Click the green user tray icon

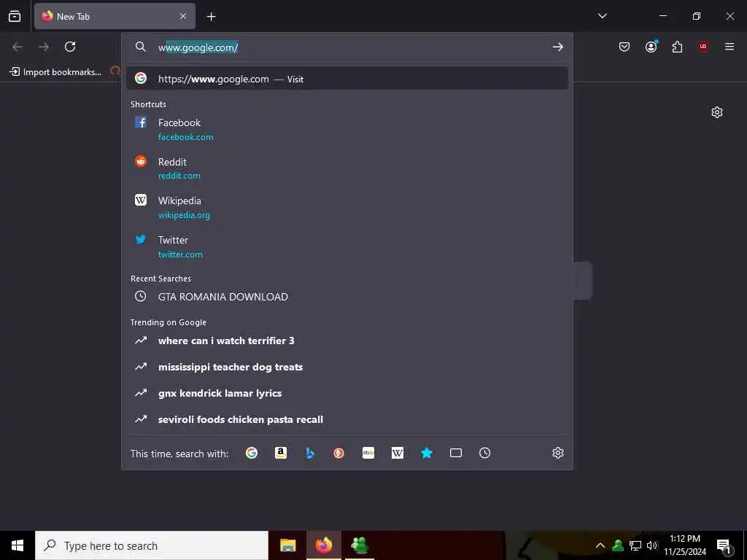pyautogui.click(x=618, y=545)
